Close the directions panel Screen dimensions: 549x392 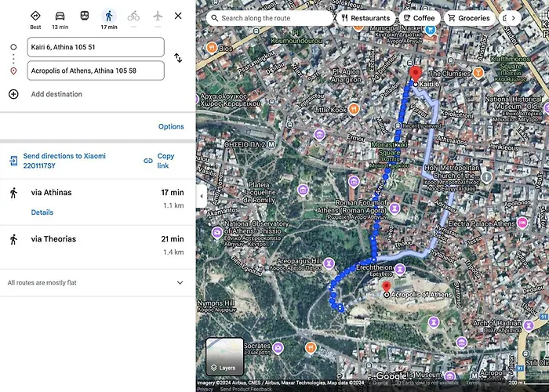178,16
